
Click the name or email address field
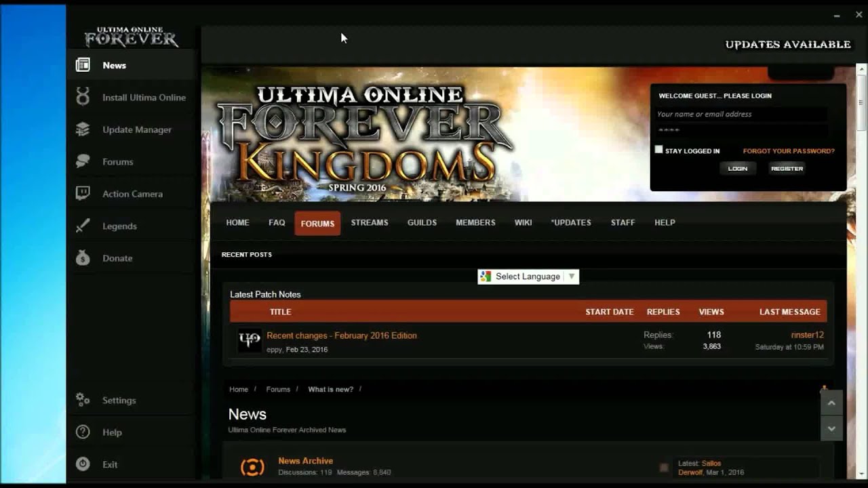point(741,114)
